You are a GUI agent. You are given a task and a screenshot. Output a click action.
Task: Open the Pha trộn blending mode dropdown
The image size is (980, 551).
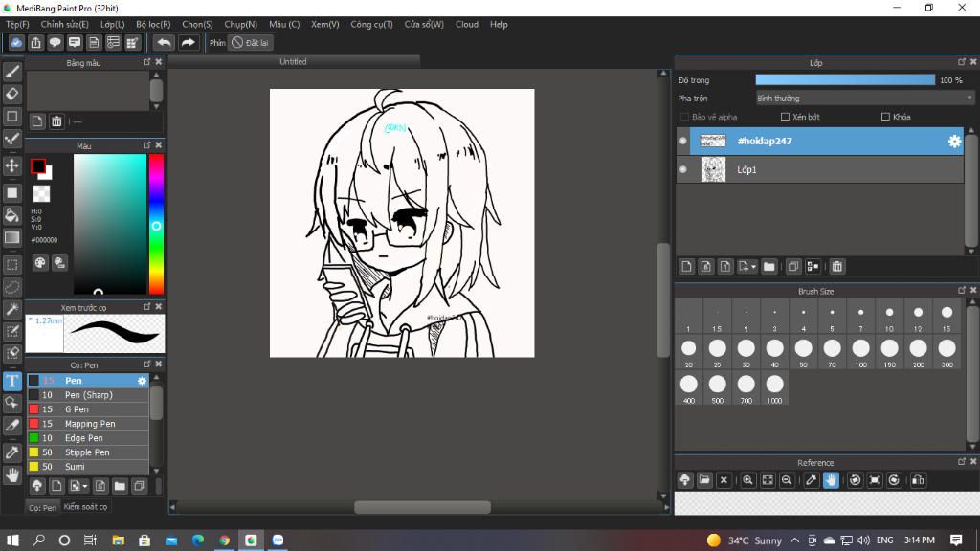pyautogui.click(x=864, y=99)
